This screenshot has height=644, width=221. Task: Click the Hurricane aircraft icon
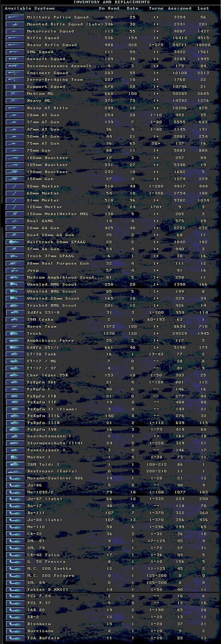tap(15, 631)
